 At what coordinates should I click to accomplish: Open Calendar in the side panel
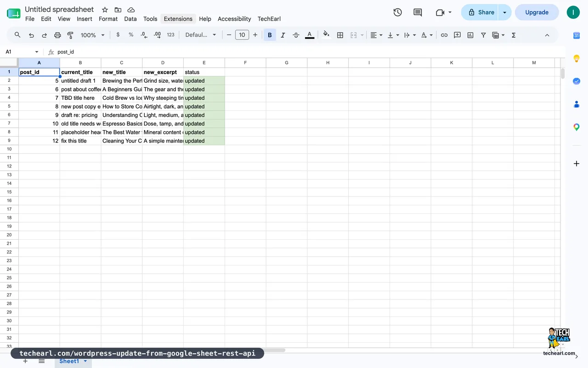pyautogui.click(x=577, y=35)
